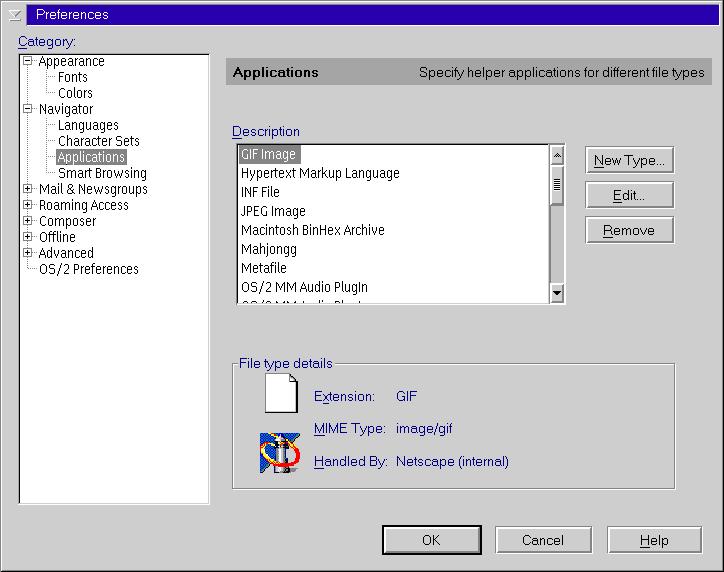Collapse the Appearance category

(28, 61)
